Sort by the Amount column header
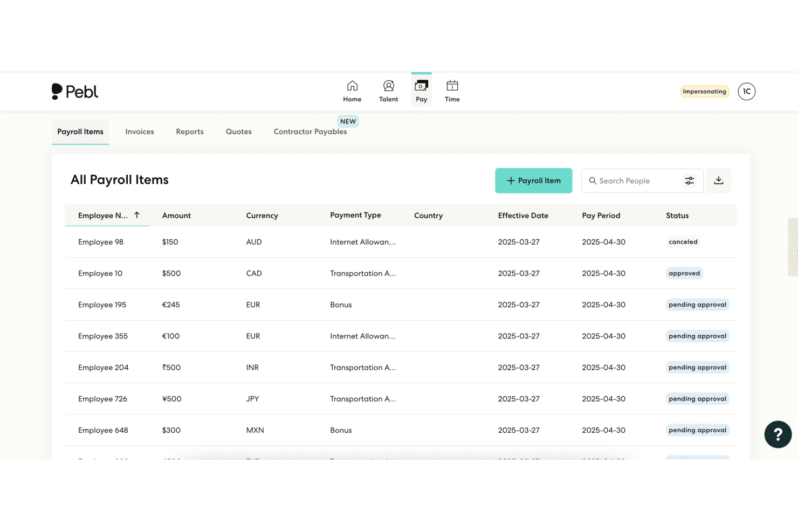The image size is (798, 532). point(176,216)
